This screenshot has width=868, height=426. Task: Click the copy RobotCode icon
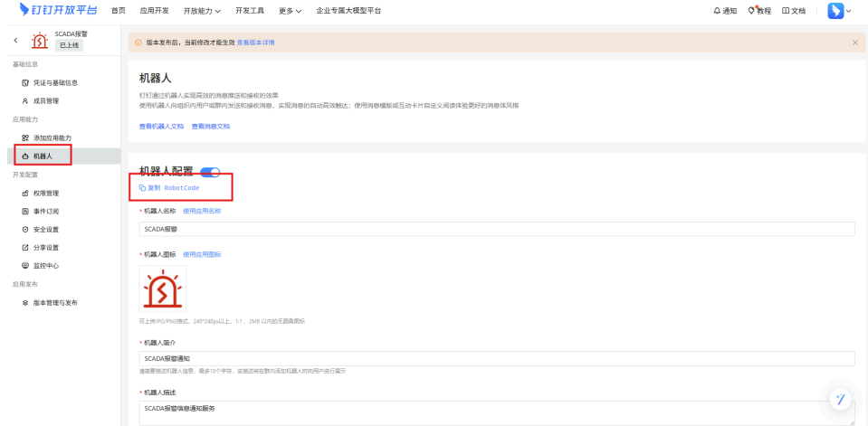(x=142, y=188)
